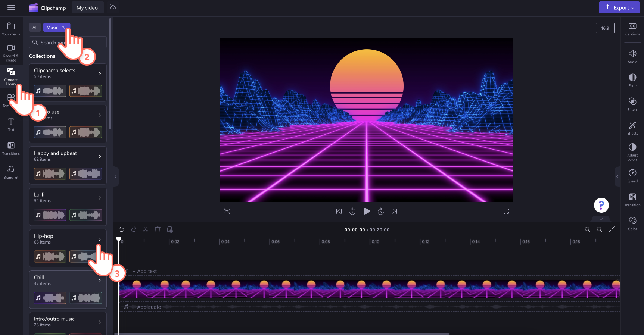Open Speed settings panel

[632, 176]
